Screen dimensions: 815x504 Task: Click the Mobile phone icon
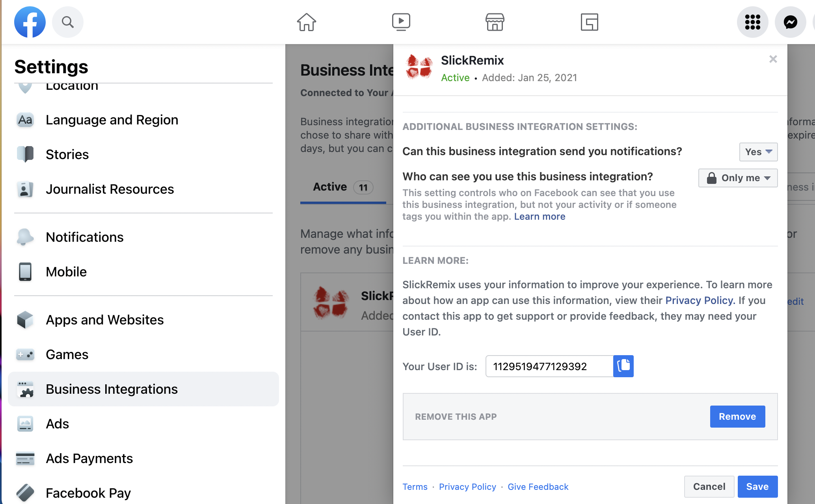25,272
